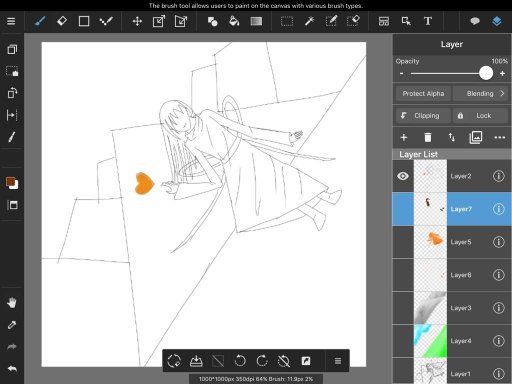Open the layer more-options ellipsis menu
This screenshot has height=384, width=512.
[x=499, y=137]
